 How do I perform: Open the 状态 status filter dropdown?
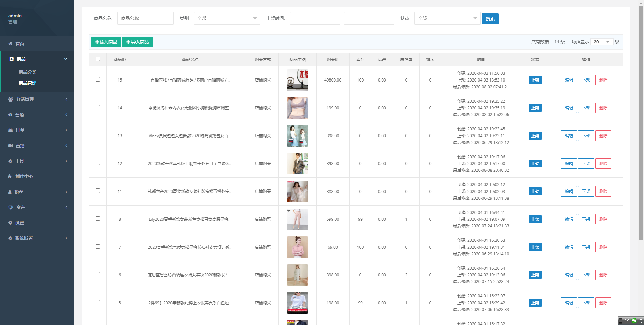click(x=447, y=18)
